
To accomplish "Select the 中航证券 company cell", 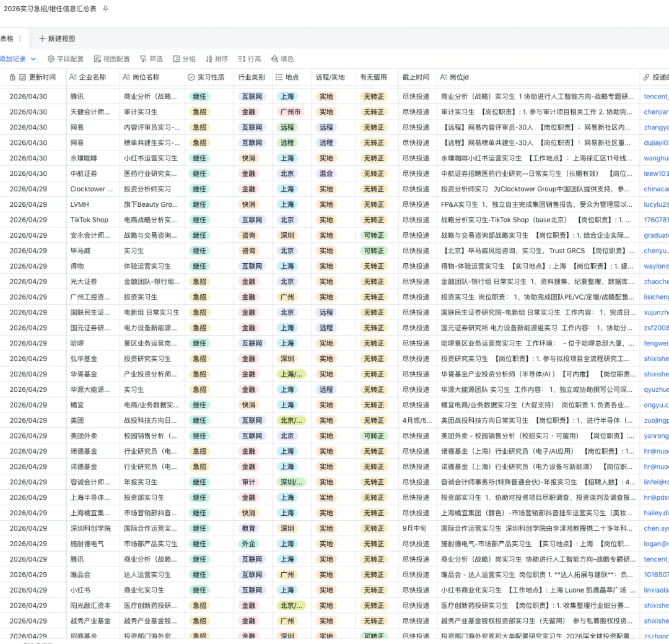I will (x=92, y=173).
